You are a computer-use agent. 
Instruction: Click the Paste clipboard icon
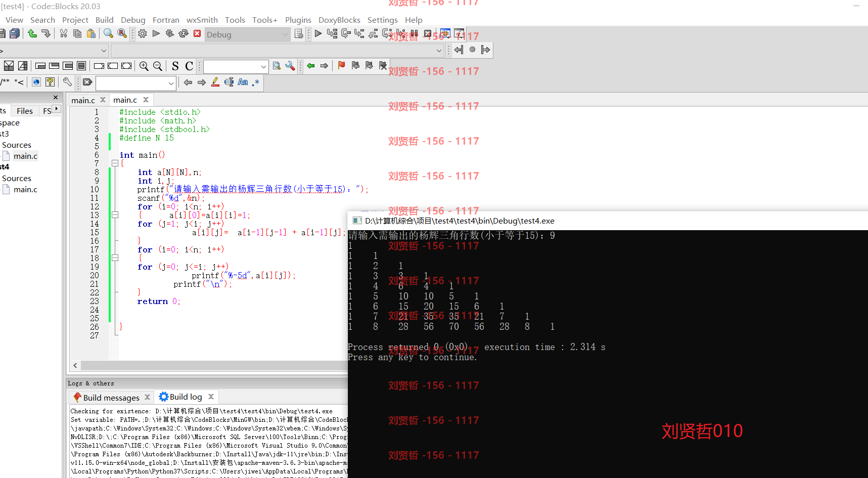91,33
